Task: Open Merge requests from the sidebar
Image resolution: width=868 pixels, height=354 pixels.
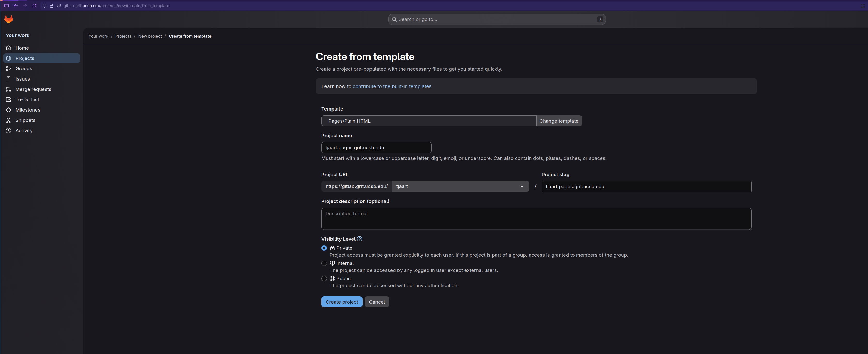Action: (x=33, y=89)
